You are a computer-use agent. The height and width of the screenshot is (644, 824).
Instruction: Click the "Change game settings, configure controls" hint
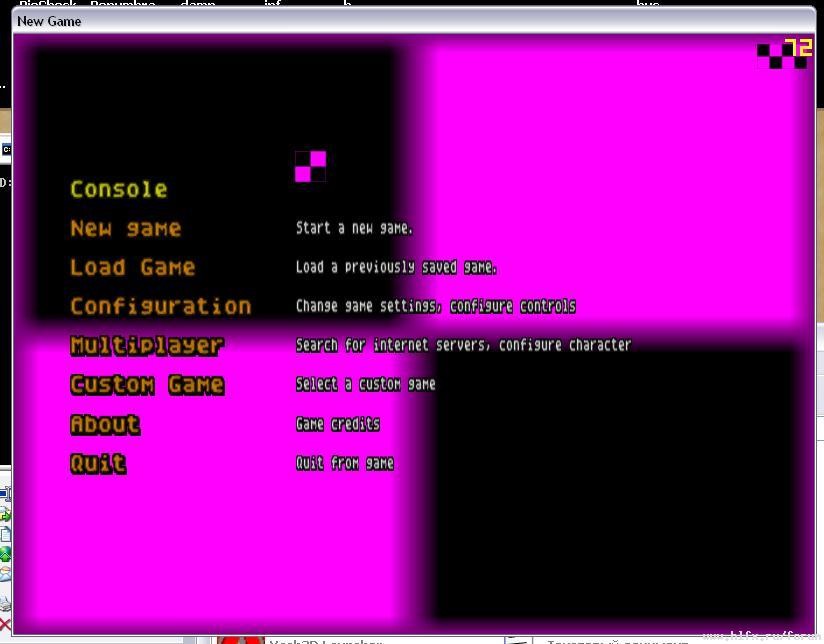[435, 306]
